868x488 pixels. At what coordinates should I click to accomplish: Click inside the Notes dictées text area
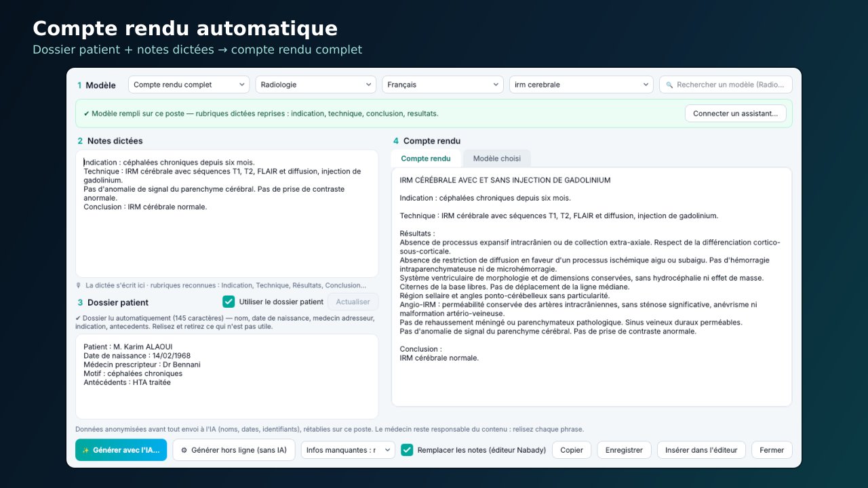(x=227, y=213)
